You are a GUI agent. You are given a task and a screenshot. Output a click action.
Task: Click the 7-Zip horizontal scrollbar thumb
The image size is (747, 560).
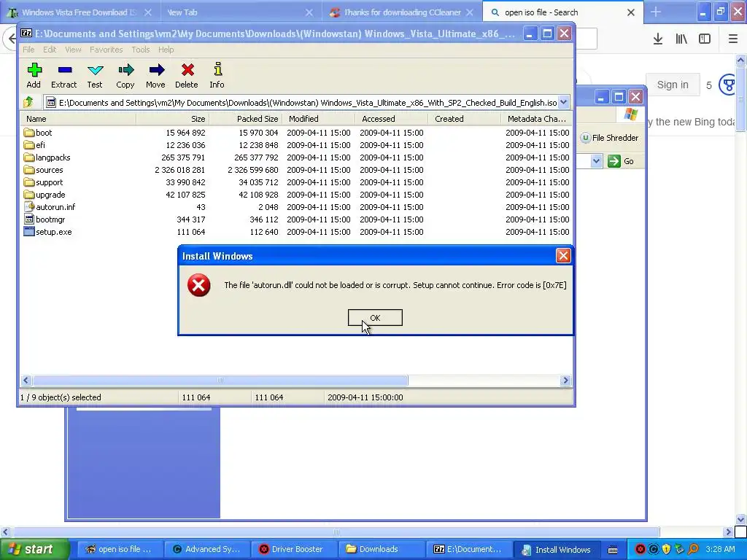(220, 380)
